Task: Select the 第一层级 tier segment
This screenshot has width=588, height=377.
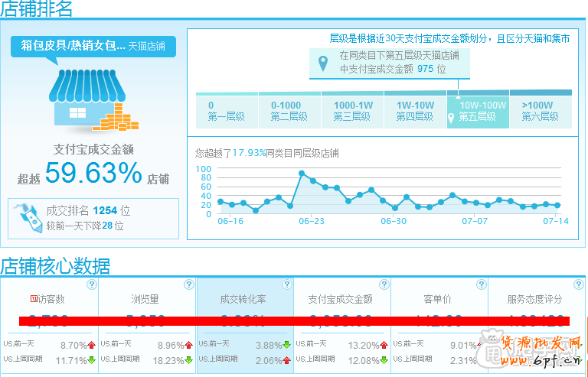Action: pos(226,111)
